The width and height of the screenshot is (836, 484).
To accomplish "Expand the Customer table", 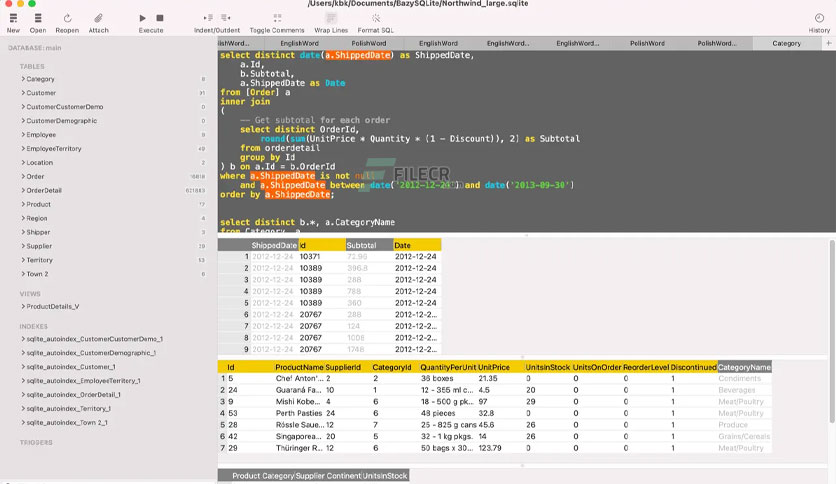I will pyautogui.click(x=23, y=93).
